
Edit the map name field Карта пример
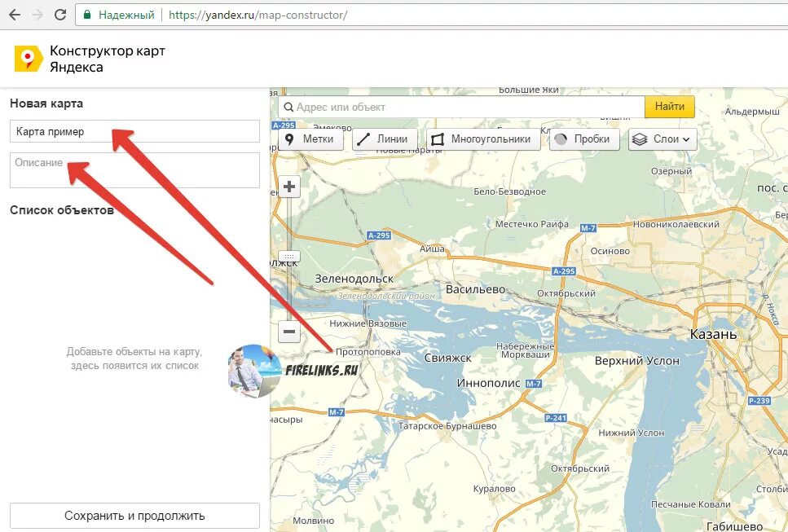pyautogui.click(x=134, y=132)
